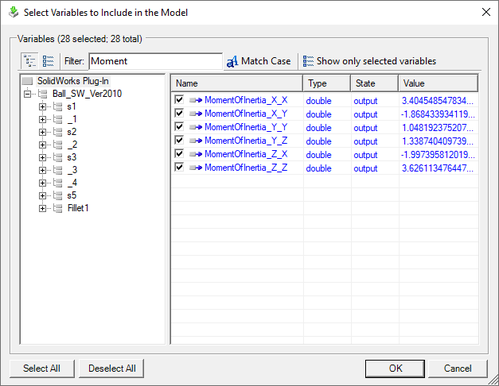
Task: Select the MomentOfInertia_Z_Z variable name
Action: (246, 168)
